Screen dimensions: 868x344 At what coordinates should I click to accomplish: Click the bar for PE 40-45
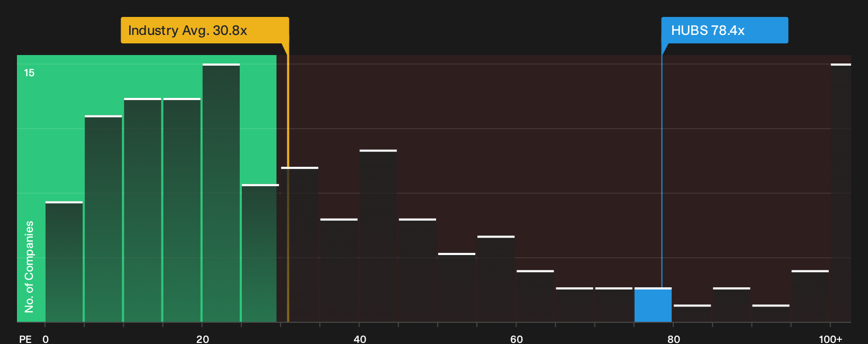coord(378,236)
